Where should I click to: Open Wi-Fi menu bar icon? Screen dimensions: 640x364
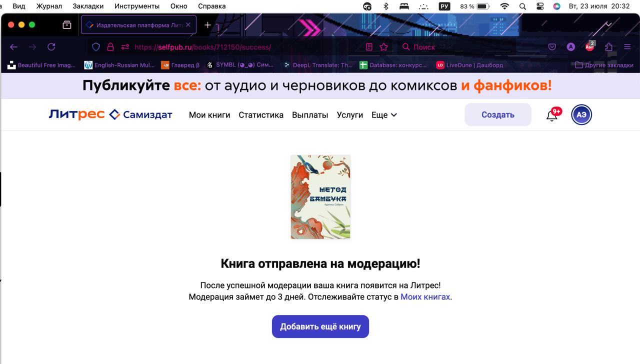(x=504, y=6)
